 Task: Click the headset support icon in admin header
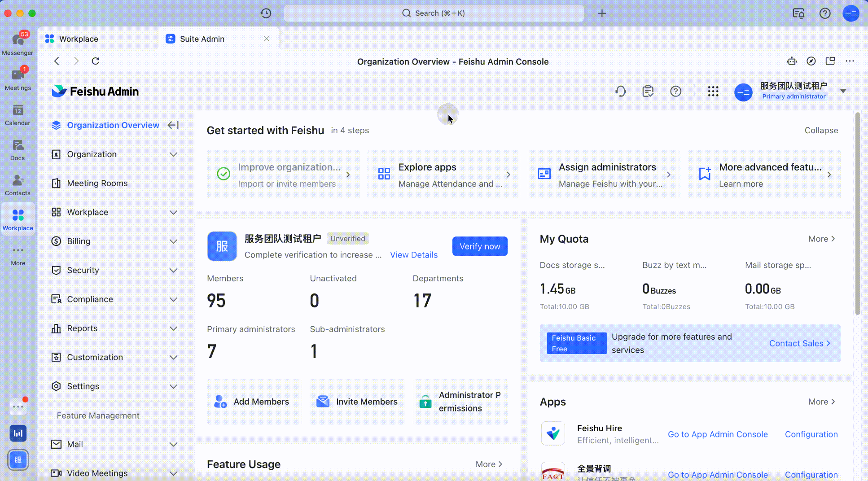point(620,91)
